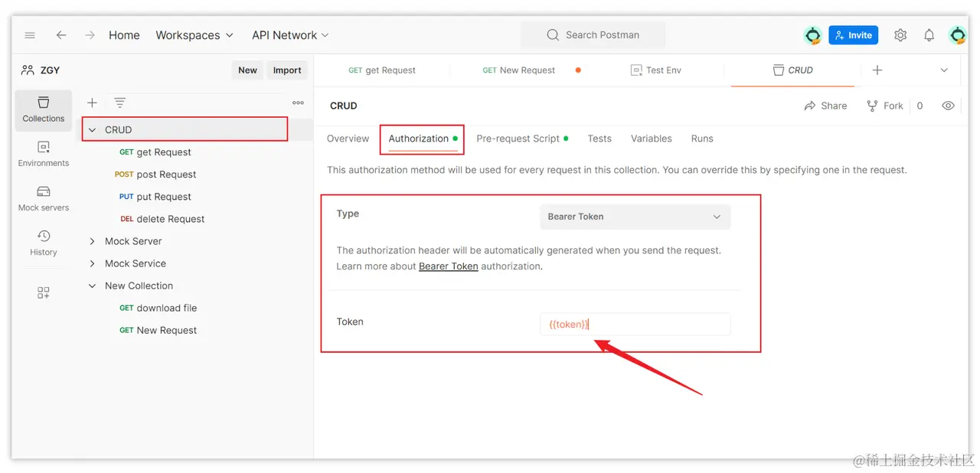980x473 pixels.
Task: Open the Environments sidebar panel
Action: pos(44,154)
